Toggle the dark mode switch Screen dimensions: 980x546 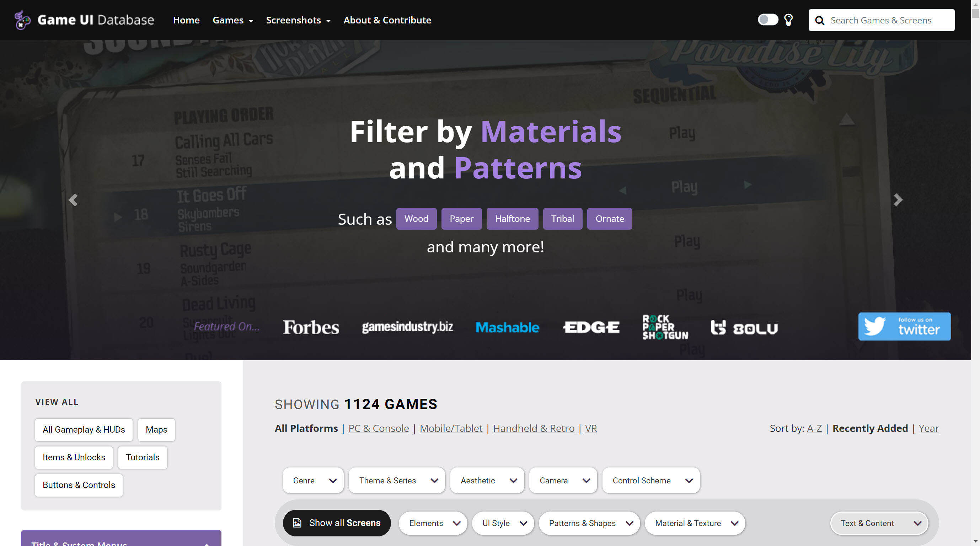[x=768, y=20]
